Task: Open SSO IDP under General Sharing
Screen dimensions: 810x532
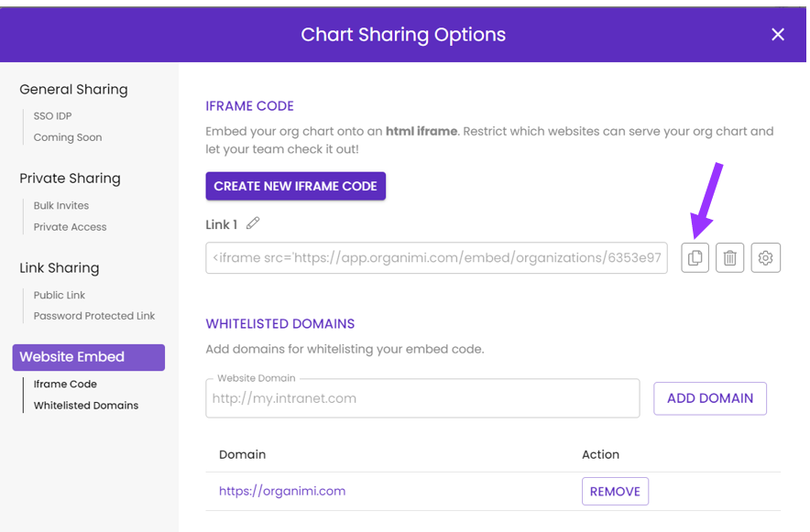Action: pos(53,115)
